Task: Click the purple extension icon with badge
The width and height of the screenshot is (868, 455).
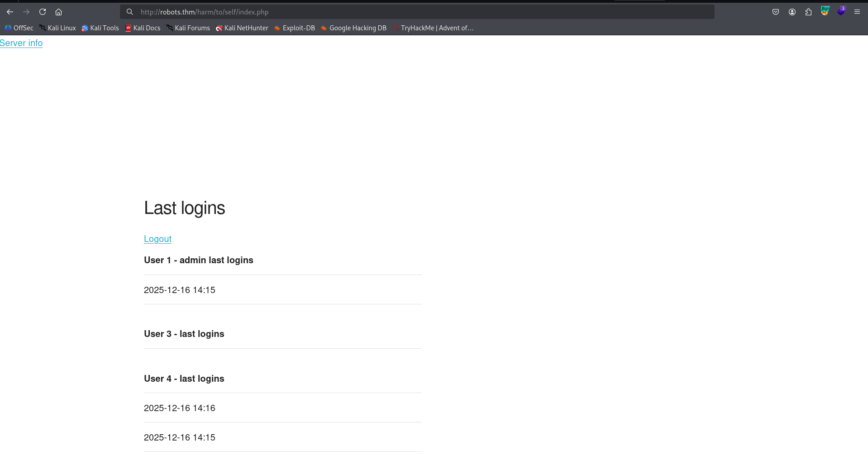Action: [x=841, y=11]
